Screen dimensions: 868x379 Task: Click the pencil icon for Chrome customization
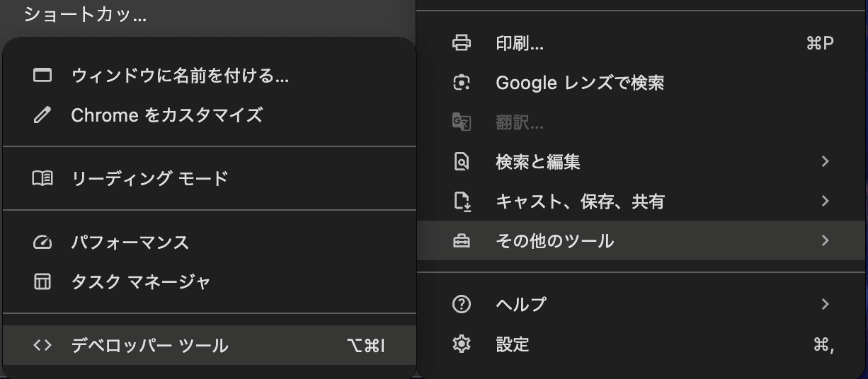coord(42,115)
